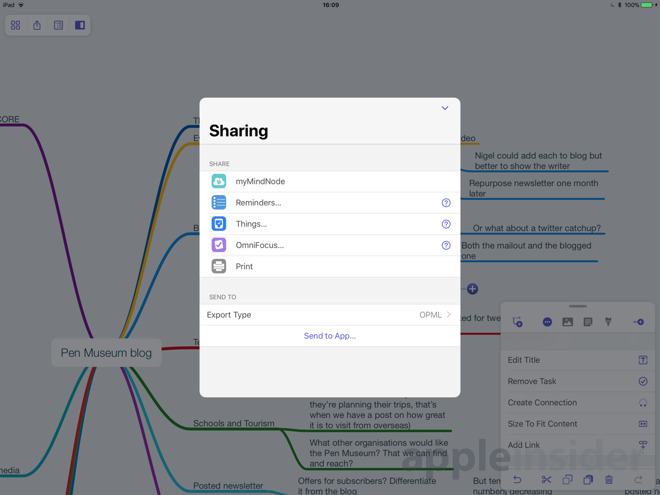This screenshot has height=495, width=660.
Task: Tap the share icon in top toolbar
Action: click(37, 25)
